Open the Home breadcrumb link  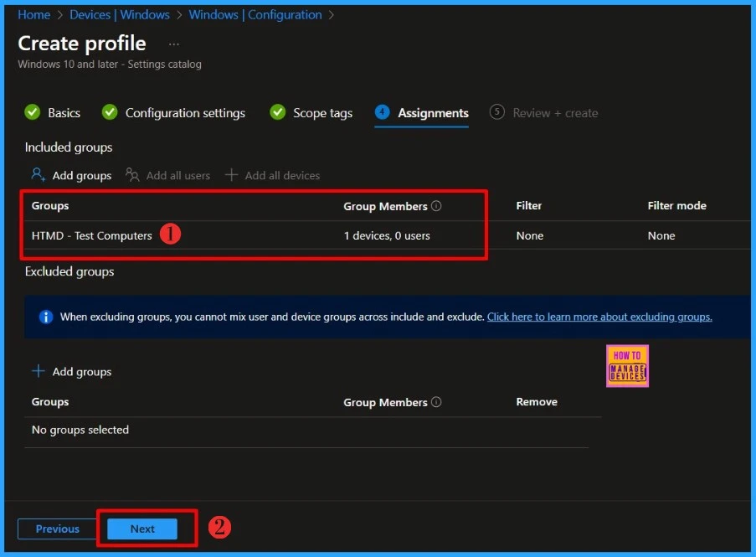pos(33,15)
